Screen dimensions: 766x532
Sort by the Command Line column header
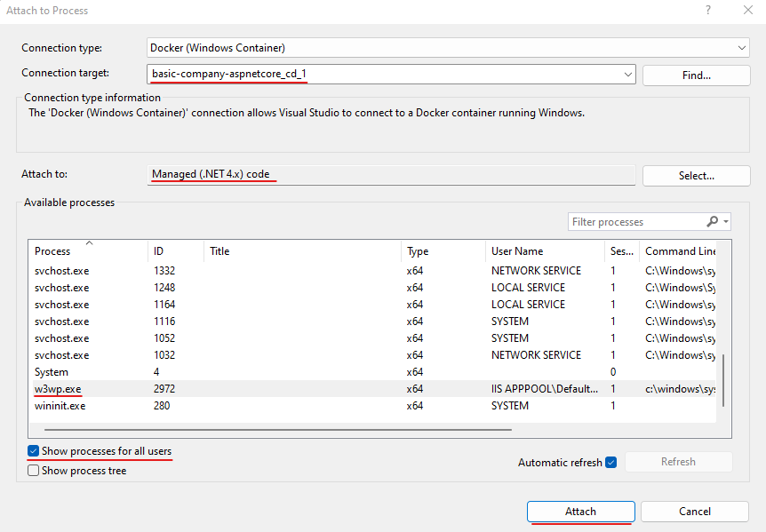pos(680,251)
